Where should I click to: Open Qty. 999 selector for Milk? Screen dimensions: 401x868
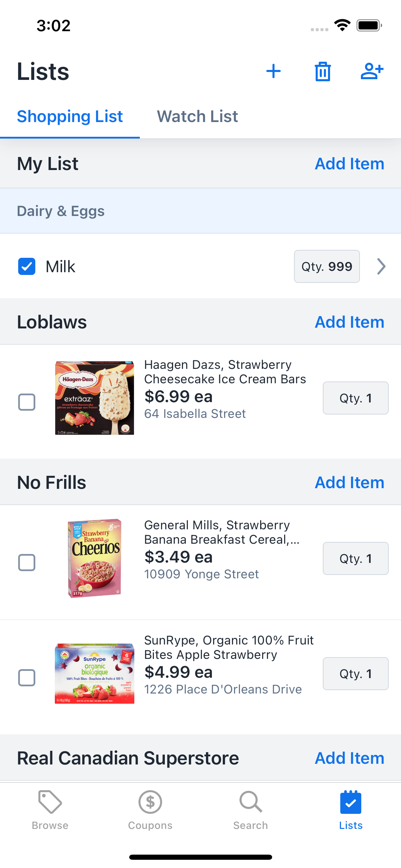(327, 266)
